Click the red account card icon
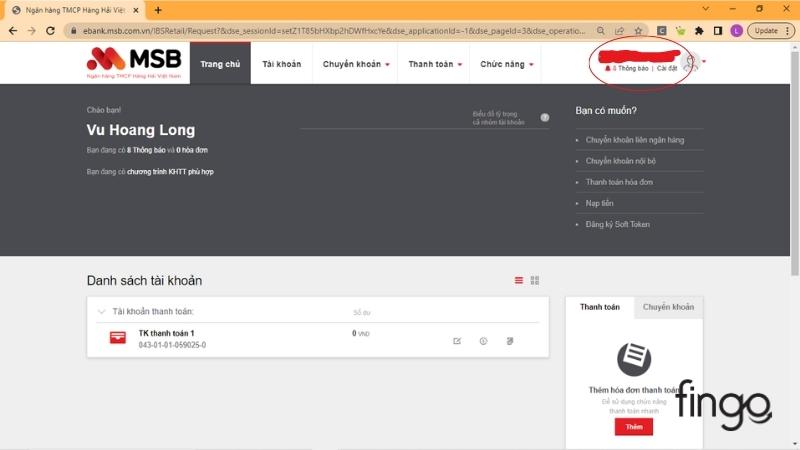The height and width of the screenshot is (450, 800). tap(118, 338)
